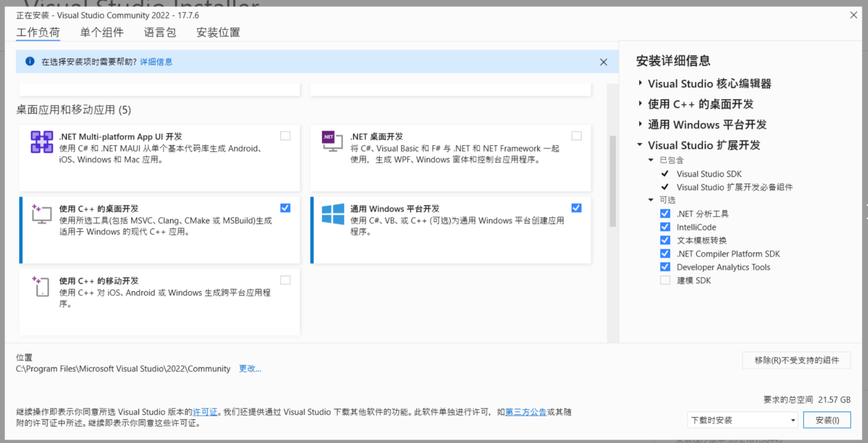Click the C++ desktop development monitor icon
Image resolution: width=868 pixels, height=443 pixels.
[42, 214]
